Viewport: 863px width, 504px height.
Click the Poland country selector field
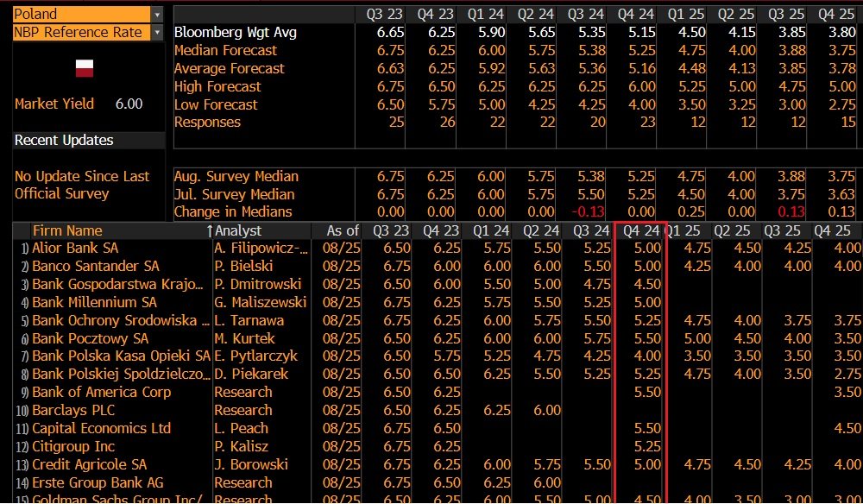[81, 15]
